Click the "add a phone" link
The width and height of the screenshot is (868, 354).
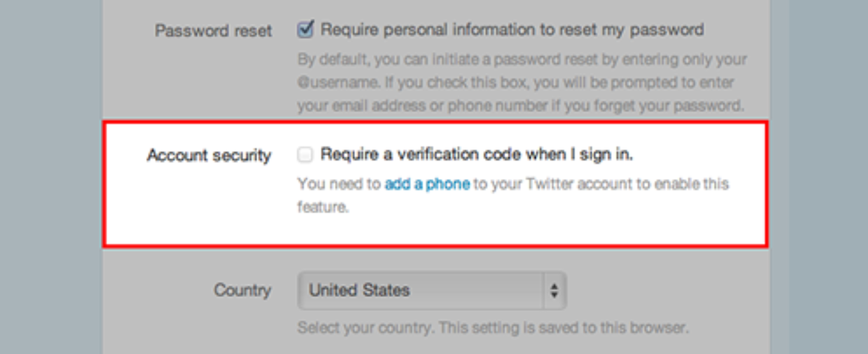pos(427,184)
